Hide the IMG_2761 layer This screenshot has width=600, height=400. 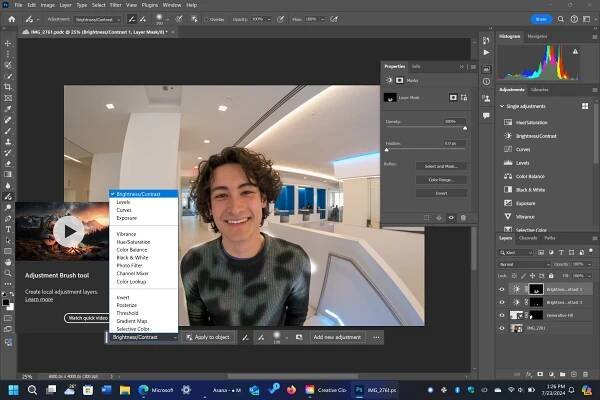503,328
